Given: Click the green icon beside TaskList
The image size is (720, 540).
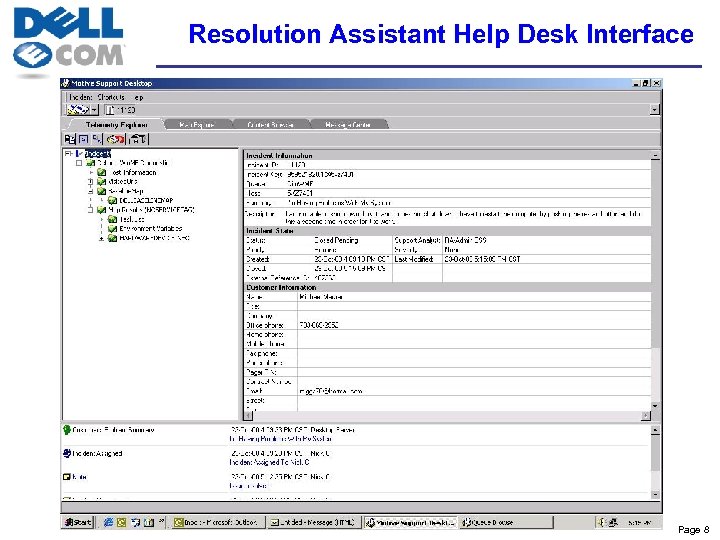Looking at the screenshot, I should [x=112, y=219].
